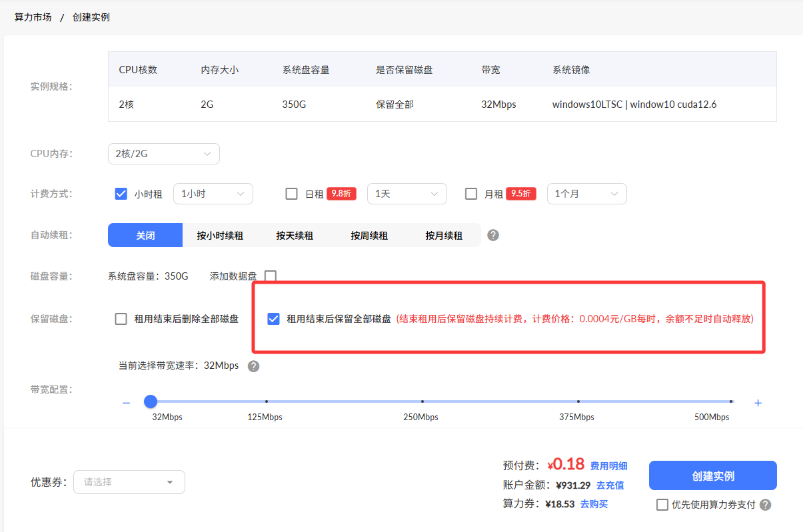Image resolution: width=803 pixels, height=532 pixels.
Task: Click help icon beside 优先使用算力券支付
Action: click(766, 505)
